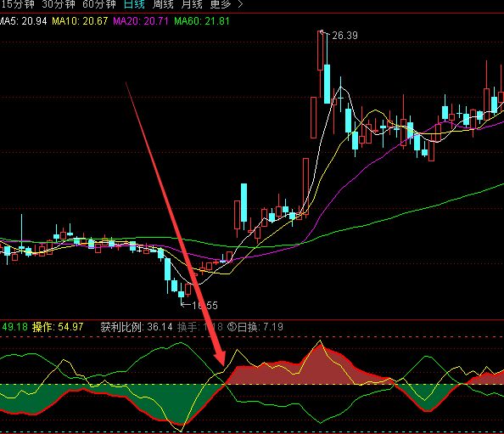
Task: Switch to the 60分钟 chart period
Action: point(99,4)
